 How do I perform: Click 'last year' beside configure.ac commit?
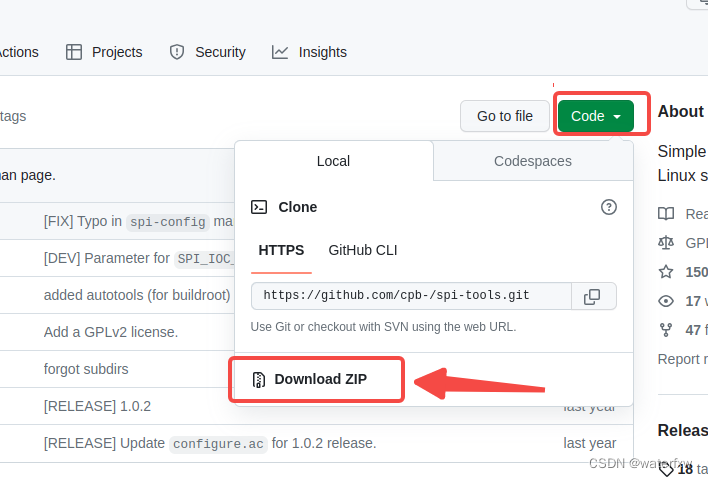click(x=589, y=443)
